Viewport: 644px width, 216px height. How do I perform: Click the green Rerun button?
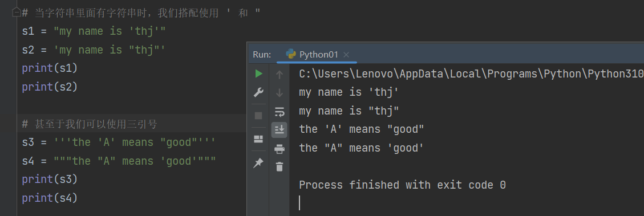tap(258, 74)
